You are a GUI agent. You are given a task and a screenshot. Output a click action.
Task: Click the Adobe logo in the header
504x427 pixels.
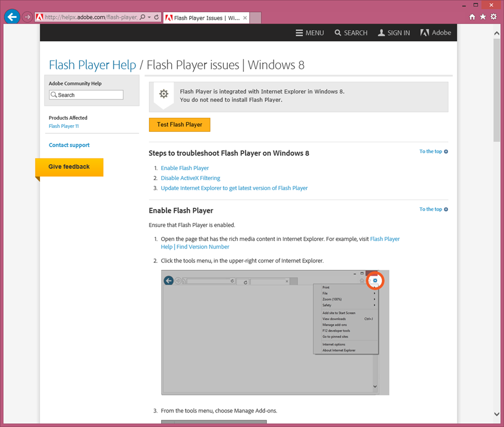pyautogui.click(x=436, y=33)
